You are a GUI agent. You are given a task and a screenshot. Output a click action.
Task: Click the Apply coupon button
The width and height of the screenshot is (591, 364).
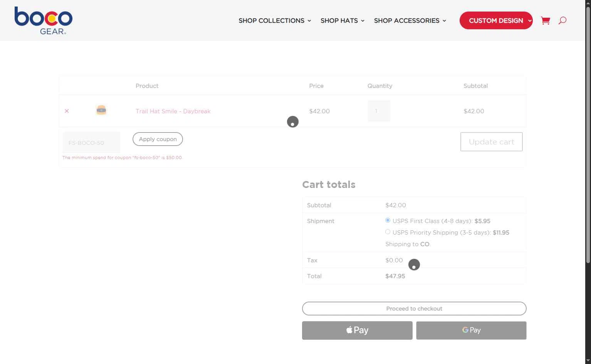158,139
